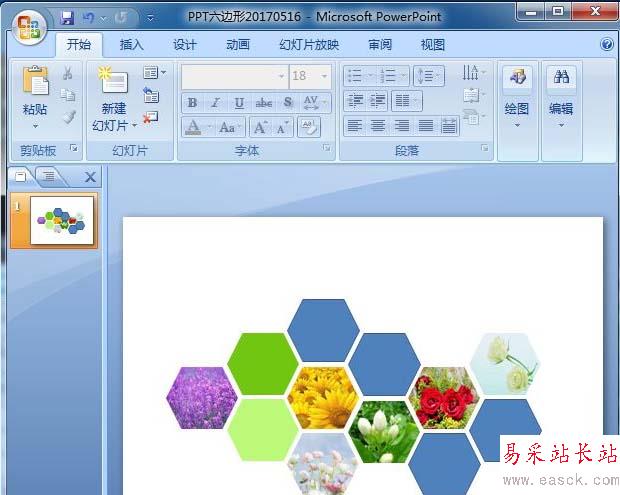Open the Columns button

tap(406, 100)
